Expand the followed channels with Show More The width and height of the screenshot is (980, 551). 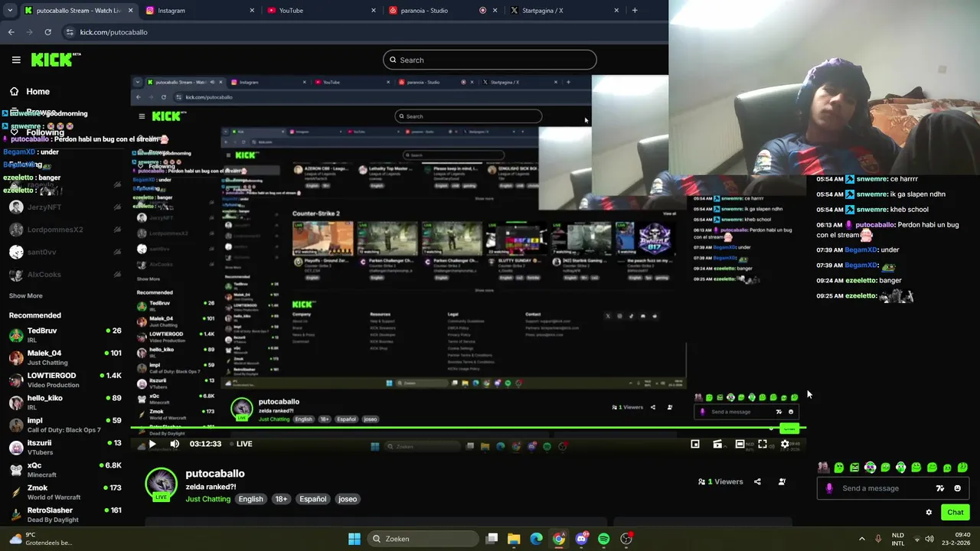[x=25, y=295]
